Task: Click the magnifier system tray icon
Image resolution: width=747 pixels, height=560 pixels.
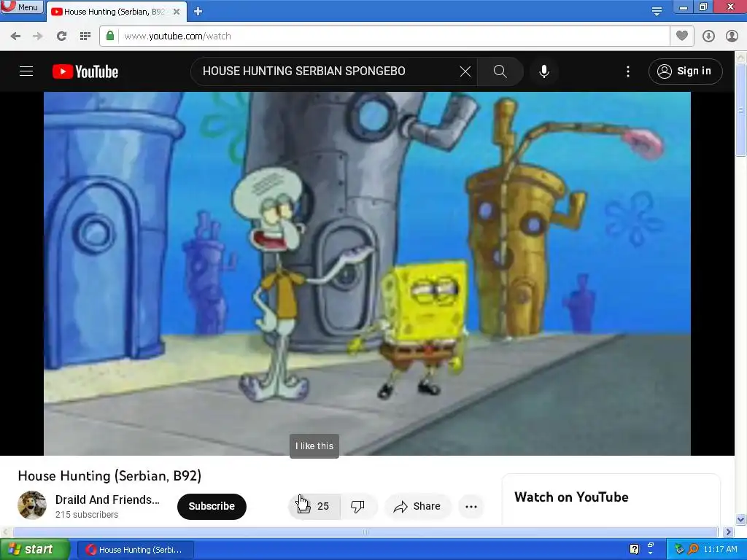Action: click(x=693, y=549)
